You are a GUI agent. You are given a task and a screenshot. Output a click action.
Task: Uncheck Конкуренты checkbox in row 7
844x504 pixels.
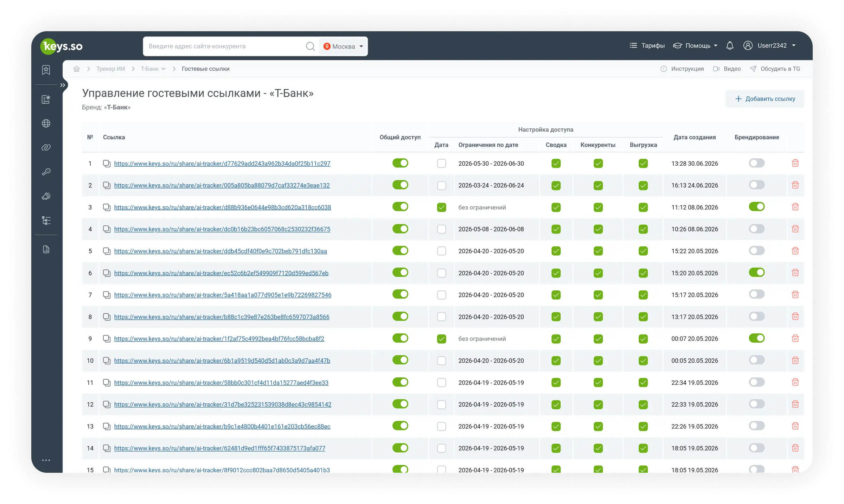598,295
